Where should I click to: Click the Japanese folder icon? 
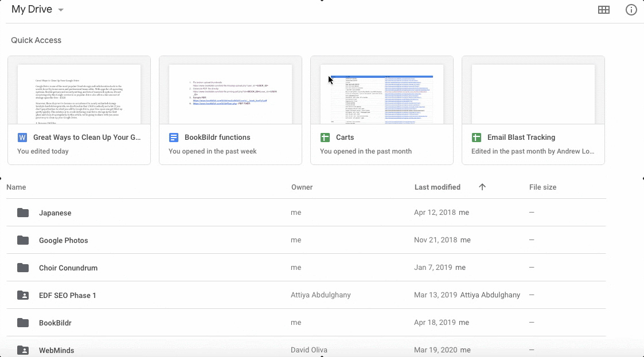23,213
